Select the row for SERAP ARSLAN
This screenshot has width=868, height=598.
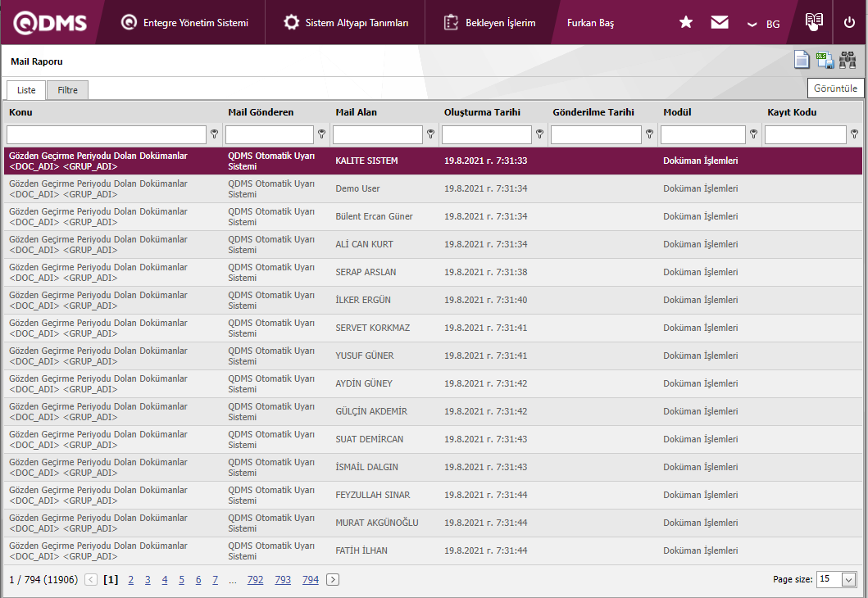coord(366,272)
